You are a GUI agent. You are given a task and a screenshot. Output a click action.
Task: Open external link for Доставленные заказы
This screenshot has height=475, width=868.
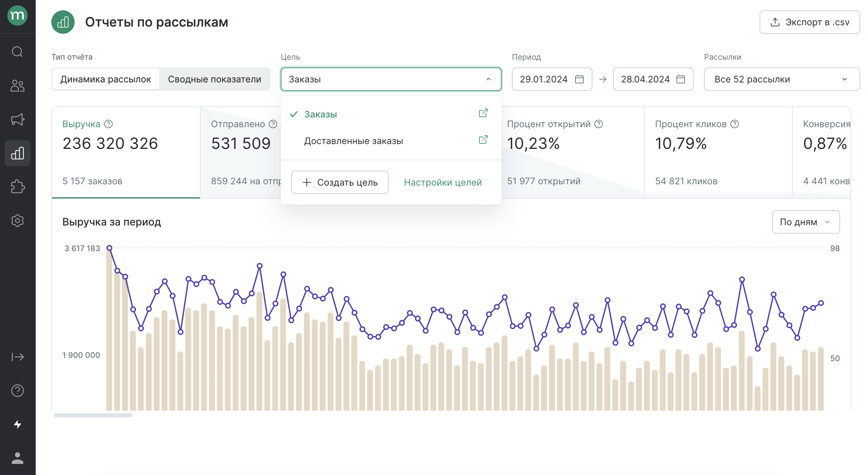click(483, 140)
